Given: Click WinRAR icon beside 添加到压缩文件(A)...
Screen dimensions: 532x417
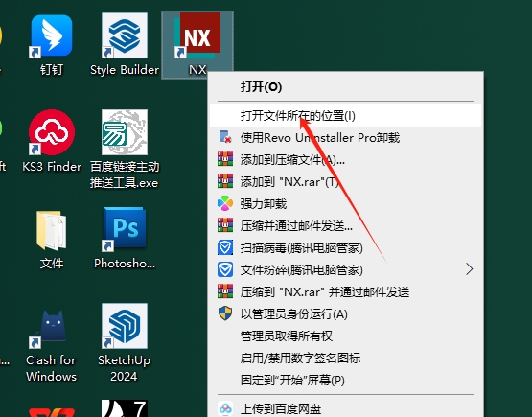Looking at the screenshot, I should coord(225,159).
